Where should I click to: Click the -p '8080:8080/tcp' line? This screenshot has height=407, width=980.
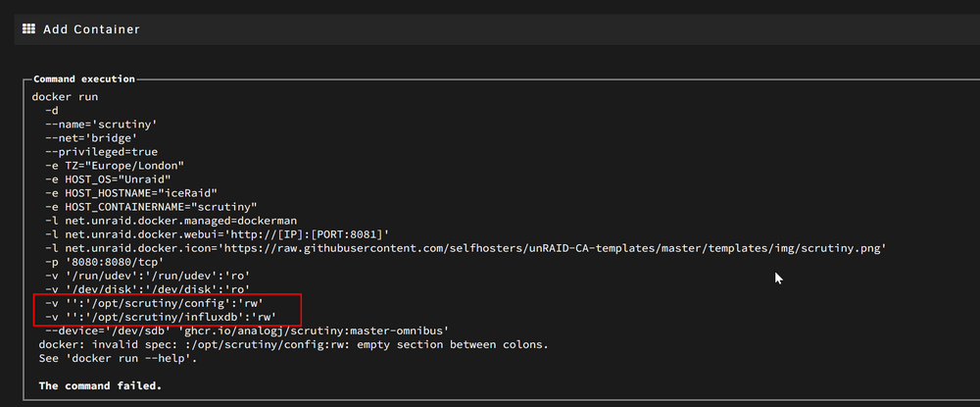coord(105,262)
